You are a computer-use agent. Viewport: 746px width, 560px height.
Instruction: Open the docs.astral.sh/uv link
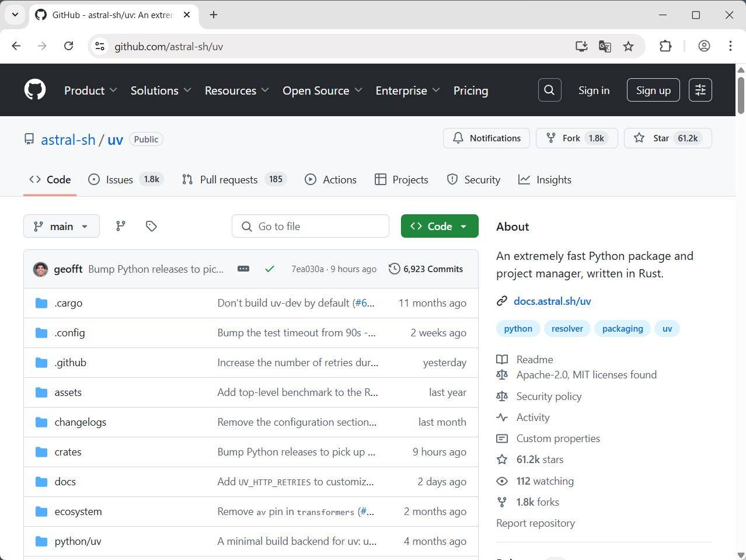point(552,301)
